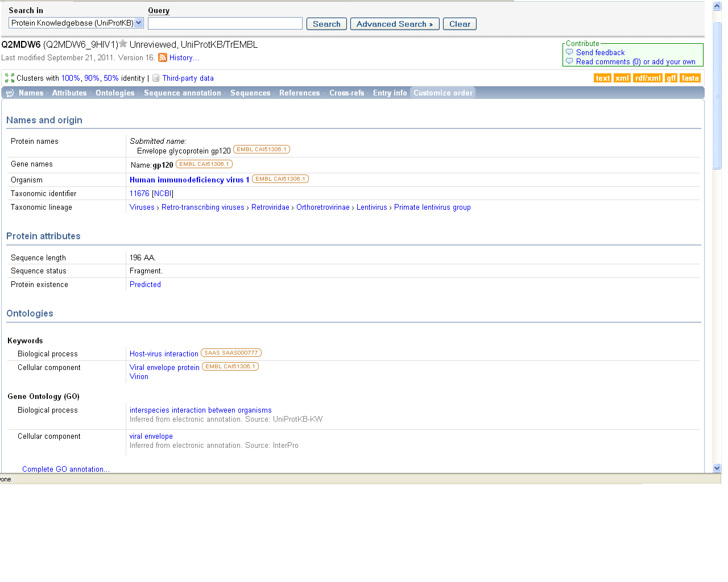The width and height of the screenshot is (728, 582).
Task: Expand Complete GO annotation link
Action: (65, 469)
